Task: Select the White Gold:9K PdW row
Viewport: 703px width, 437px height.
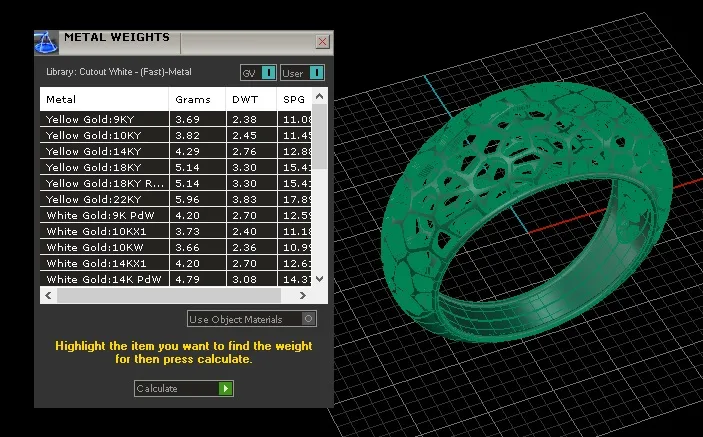Action: tap(176, 216)
